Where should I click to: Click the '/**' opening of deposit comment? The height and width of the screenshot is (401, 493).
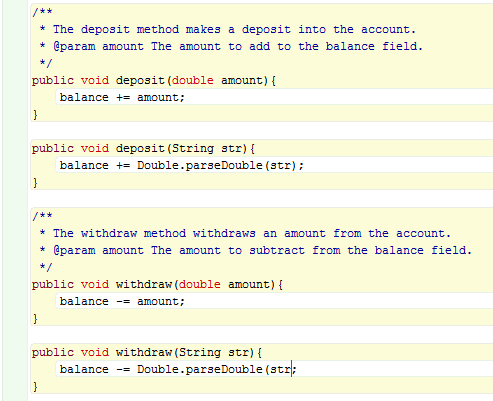42,12
